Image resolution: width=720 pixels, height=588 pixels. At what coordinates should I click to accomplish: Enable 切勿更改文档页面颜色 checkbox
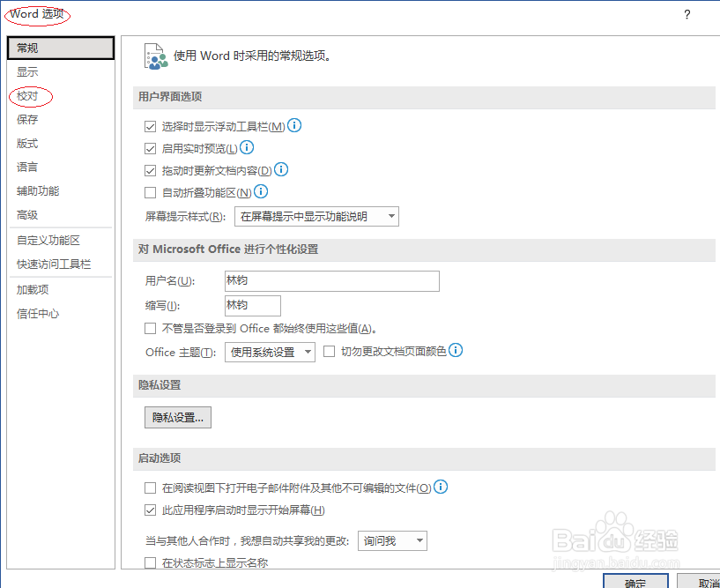click(x=330, y=352)
